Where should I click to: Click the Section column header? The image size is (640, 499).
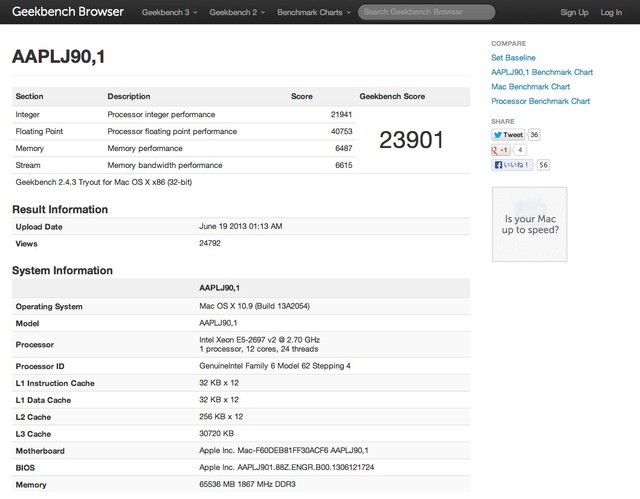pyautogui.click(x=29, y=96)
